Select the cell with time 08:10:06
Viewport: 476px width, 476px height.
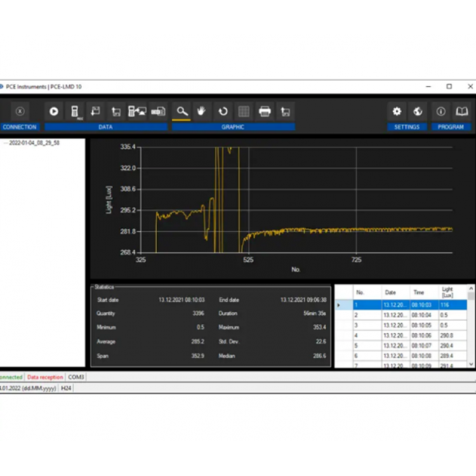tap(424, 336)
